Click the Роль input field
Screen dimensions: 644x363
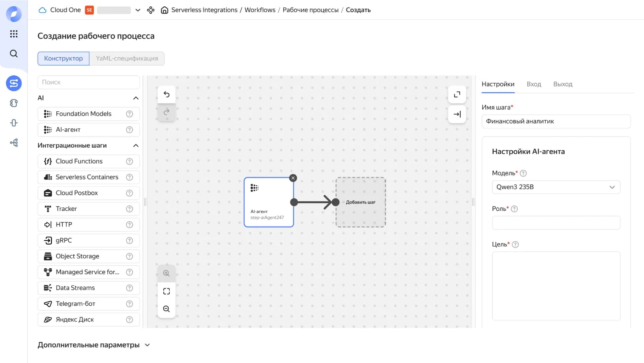556,223
